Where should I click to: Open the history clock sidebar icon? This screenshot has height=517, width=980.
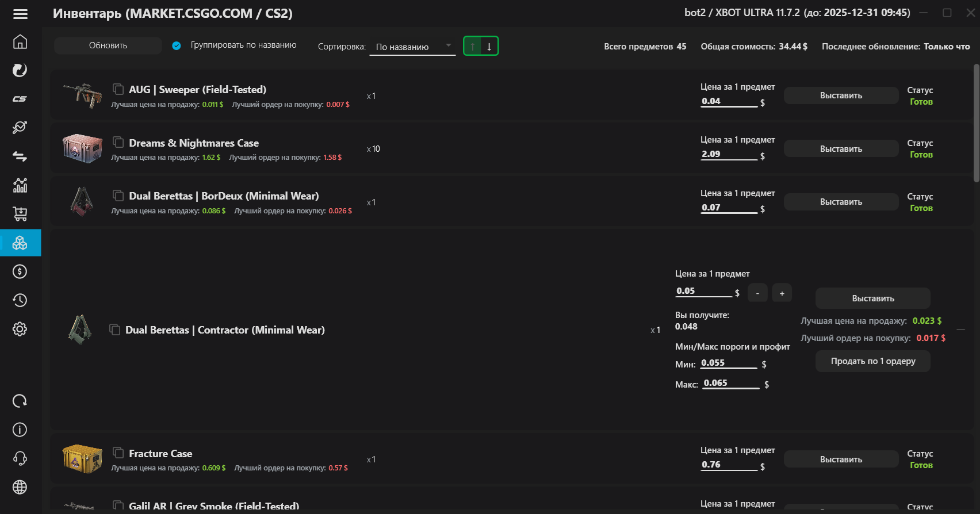click(20, 300)
